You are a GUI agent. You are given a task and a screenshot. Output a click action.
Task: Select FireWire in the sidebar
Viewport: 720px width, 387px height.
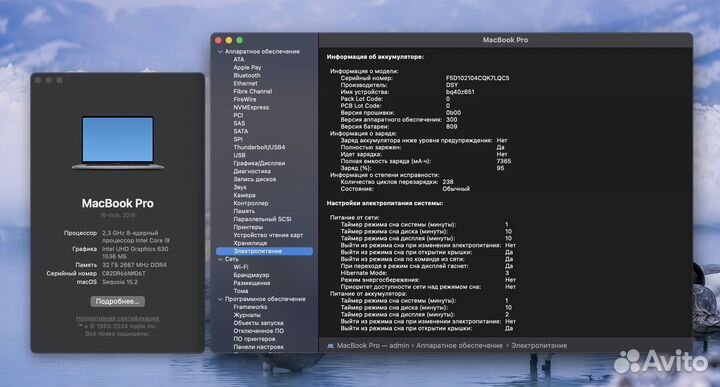(245, 100)
